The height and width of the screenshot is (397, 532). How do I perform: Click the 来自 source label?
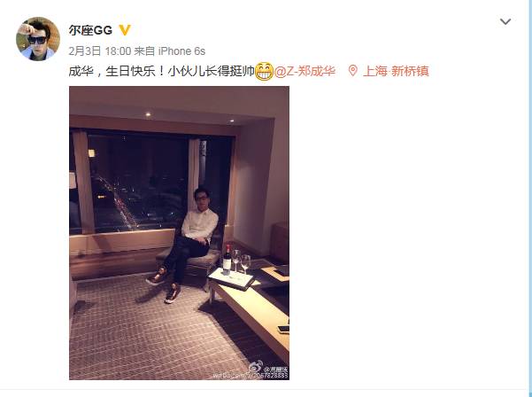144,51
